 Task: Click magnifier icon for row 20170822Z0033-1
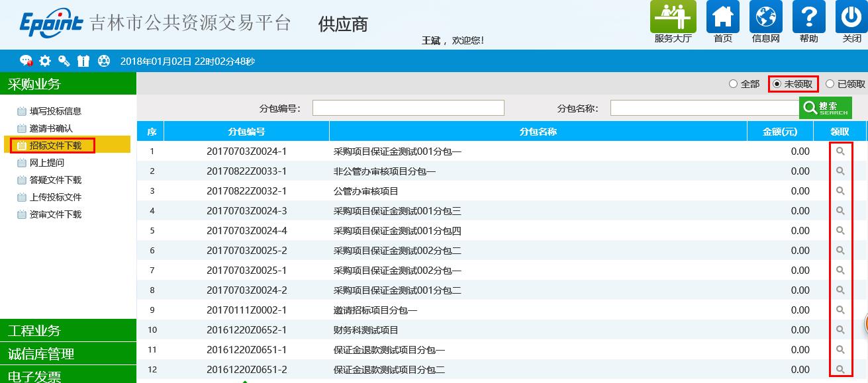pyautogui.click(x=840, y=171)
